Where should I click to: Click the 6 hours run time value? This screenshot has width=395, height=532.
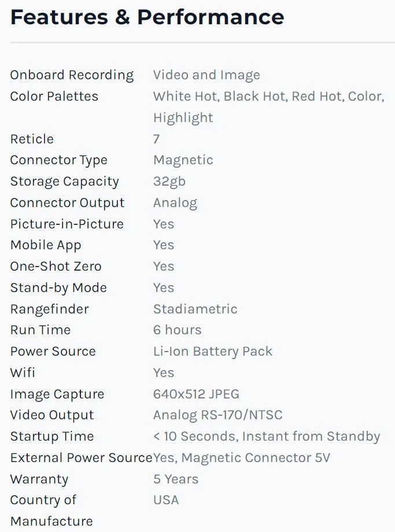coord(177,330)
